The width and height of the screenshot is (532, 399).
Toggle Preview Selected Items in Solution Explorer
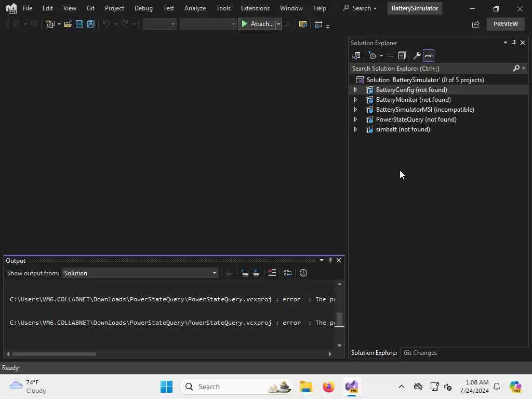pyautogui.click(x=429, y=56)
